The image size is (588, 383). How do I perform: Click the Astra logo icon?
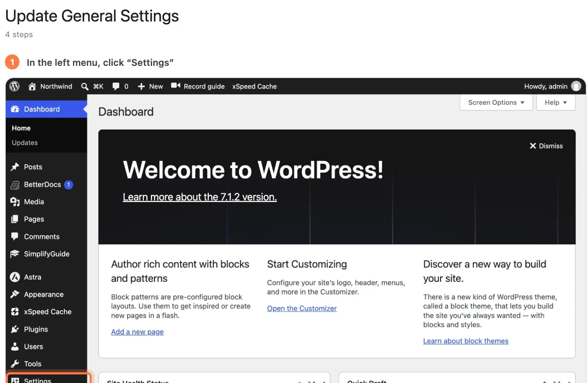15,277
